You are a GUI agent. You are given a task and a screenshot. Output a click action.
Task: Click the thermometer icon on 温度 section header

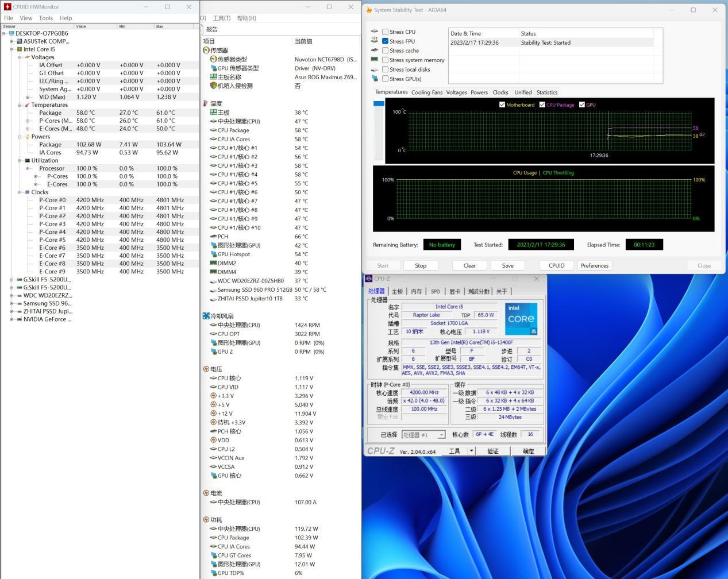[206, 103]
